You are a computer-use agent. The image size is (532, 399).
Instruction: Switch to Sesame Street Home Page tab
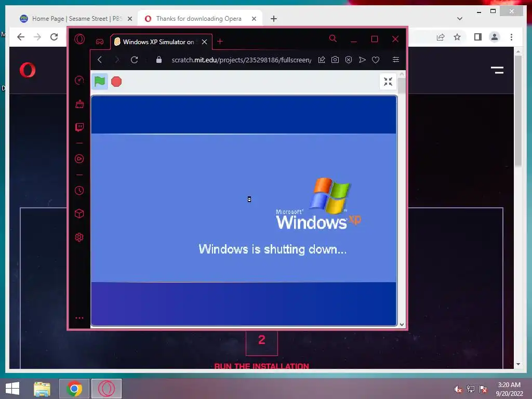tap(76, 19)
